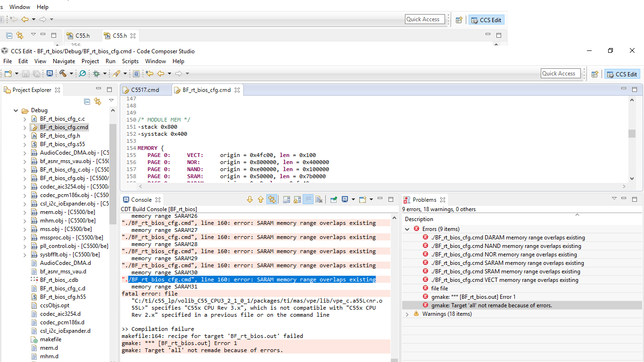
Task: Open the build hammer dropdown arrow
Action: (x=71, y=74)
